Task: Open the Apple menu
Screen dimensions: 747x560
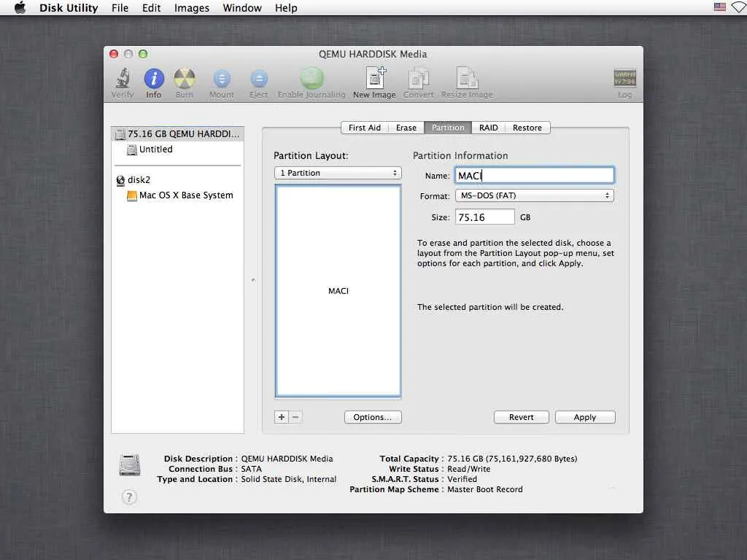Action: coord(20,7)
